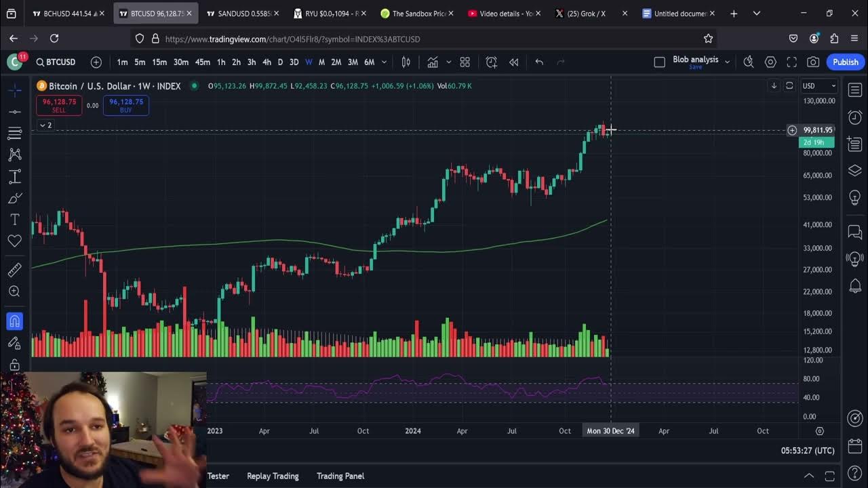The image size is (868, 488).
Task: Switch to the BCHUSD browser tab
Action: [x=68, y=14]
